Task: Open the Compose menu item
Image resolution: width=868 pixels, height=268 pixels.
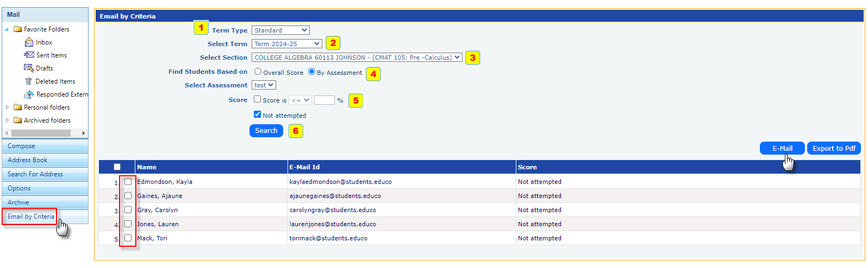Action: (21, 146)
